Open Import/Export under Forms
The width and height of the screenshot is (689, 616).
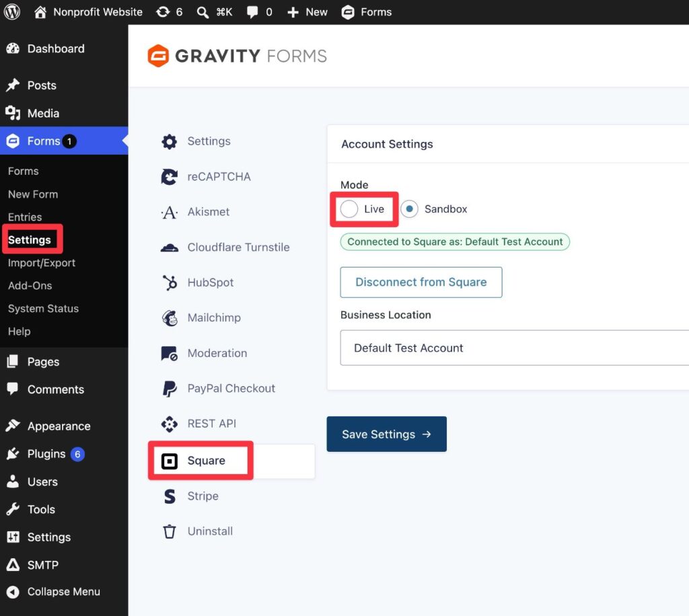(42, 262)
